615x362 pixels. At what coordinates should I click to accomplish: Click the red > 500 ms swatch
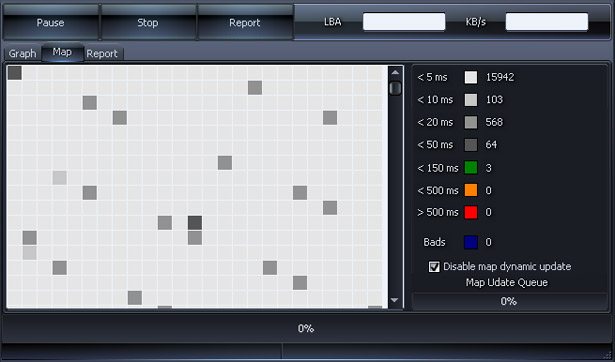tap(471, 212)
